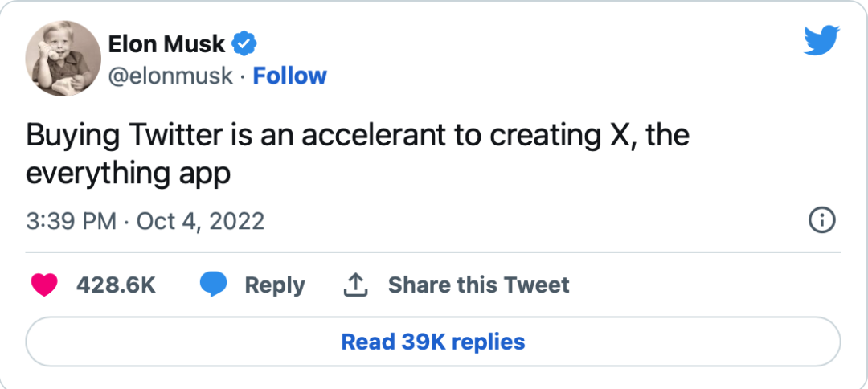This screenshot has height=389, width=868.
Task: Open the 3:39 PM timestamp link
Action: point(72,221)
